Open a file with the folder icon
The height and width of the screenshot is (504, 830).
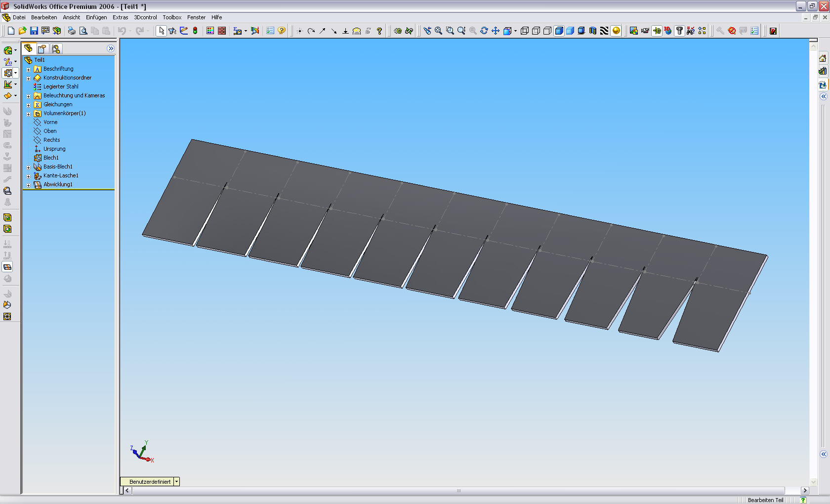click(x=22, y=31)
